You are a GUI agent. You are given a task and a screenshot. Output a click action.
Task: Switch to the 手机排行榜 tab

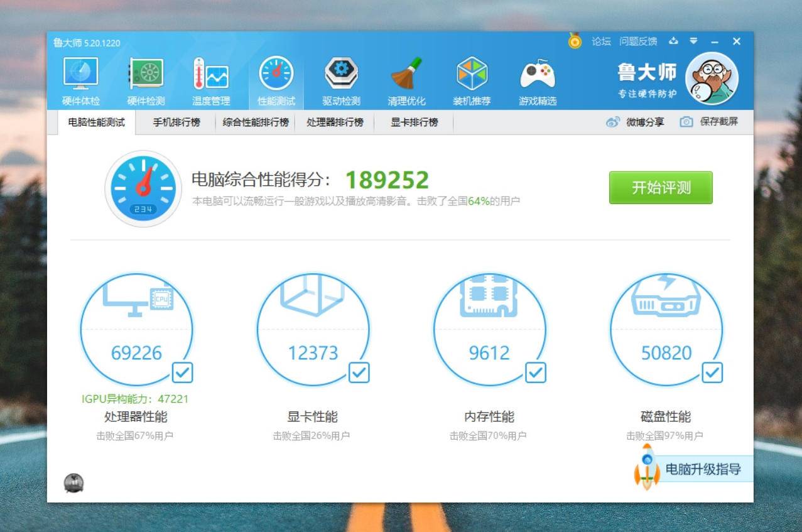point(178,122)
